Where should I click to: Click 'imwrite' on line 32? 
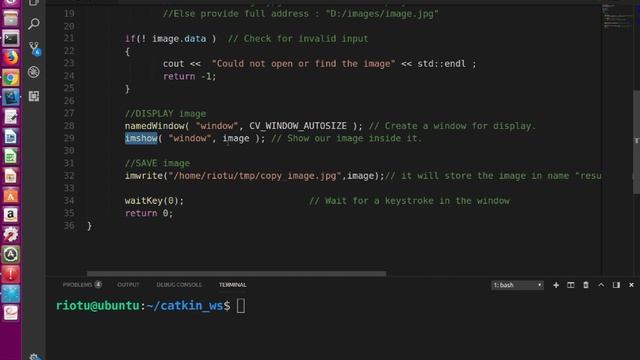[x=144, y=176]
